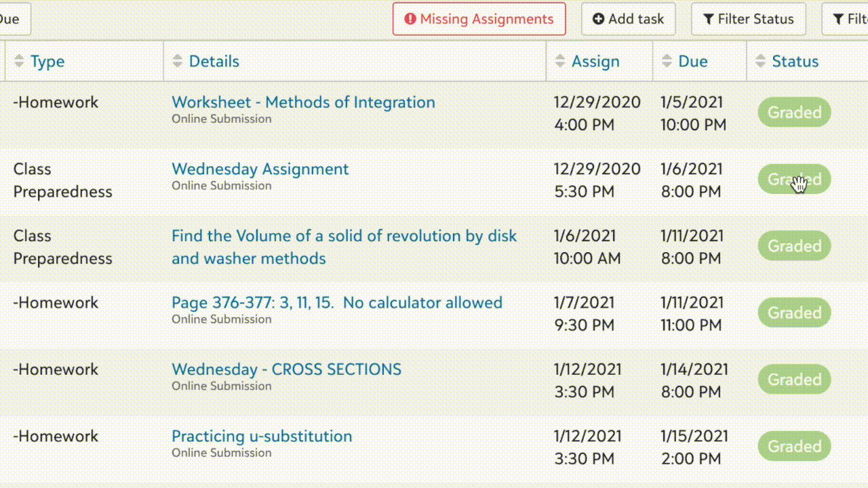The image size is (868, 488).
Task: Click Graded badge for Page 376-377 homework
Action: point(794,313)
